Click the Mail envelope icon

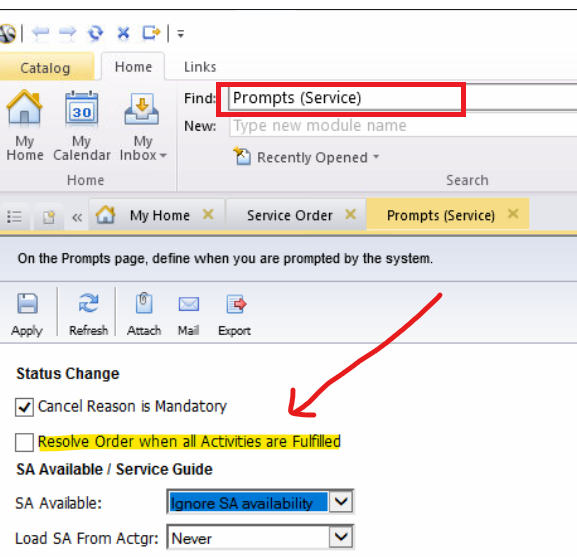[189, 304]
